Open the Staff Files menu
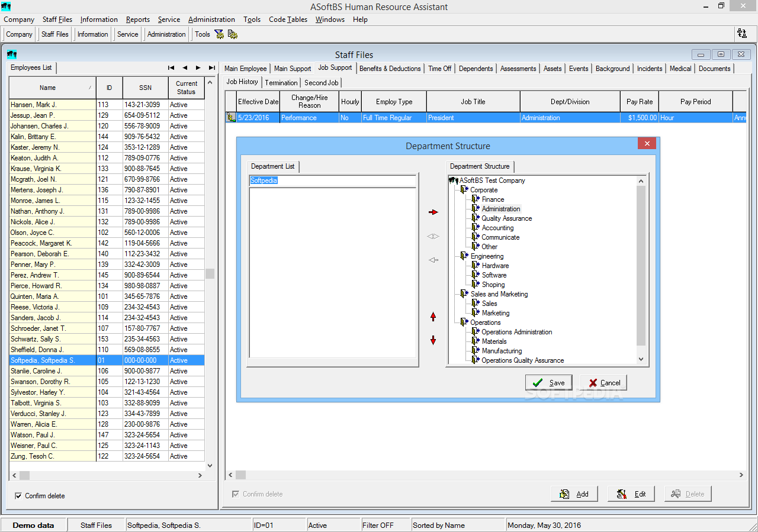The width and height of the screenshot is (758, 532). (57, 20)
